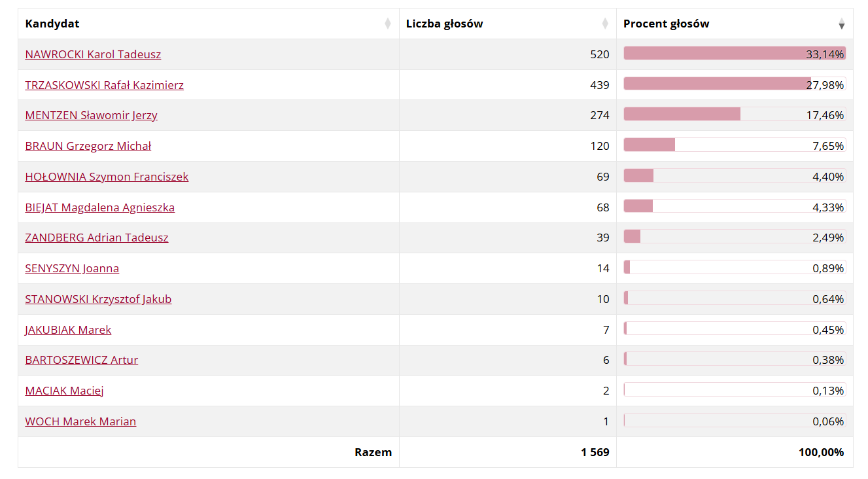This screenshot has width=868, height=479.
Task: Sort table by Kandydat column arrows
Action: (x=387, y=24)
